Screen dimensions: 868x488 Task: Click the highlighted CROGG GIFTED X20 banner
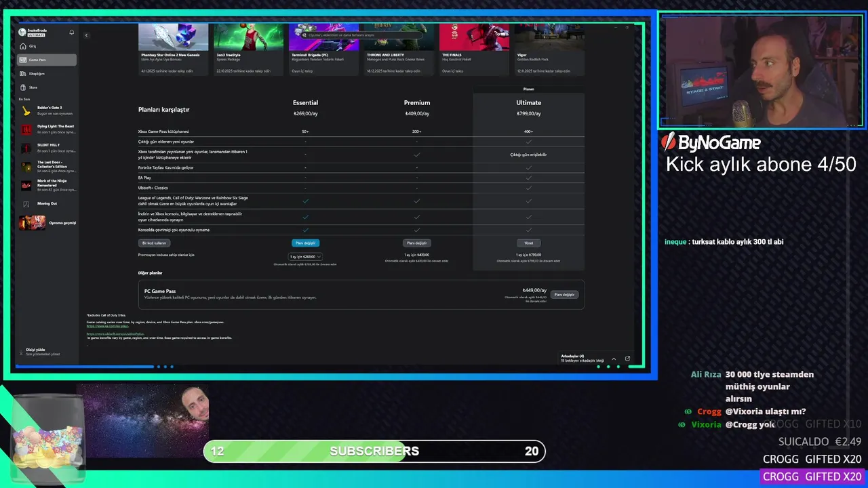click(x=812, y=476)
